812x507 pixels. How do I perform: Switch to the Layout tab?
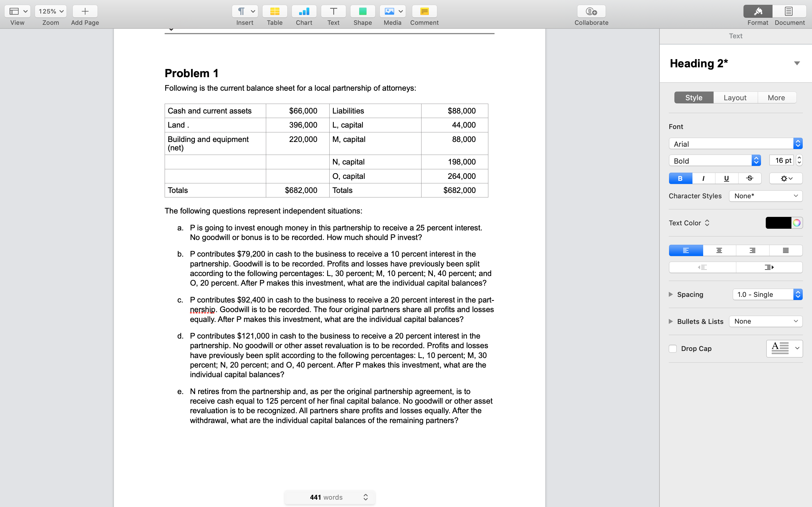click(x=735, y=97)
